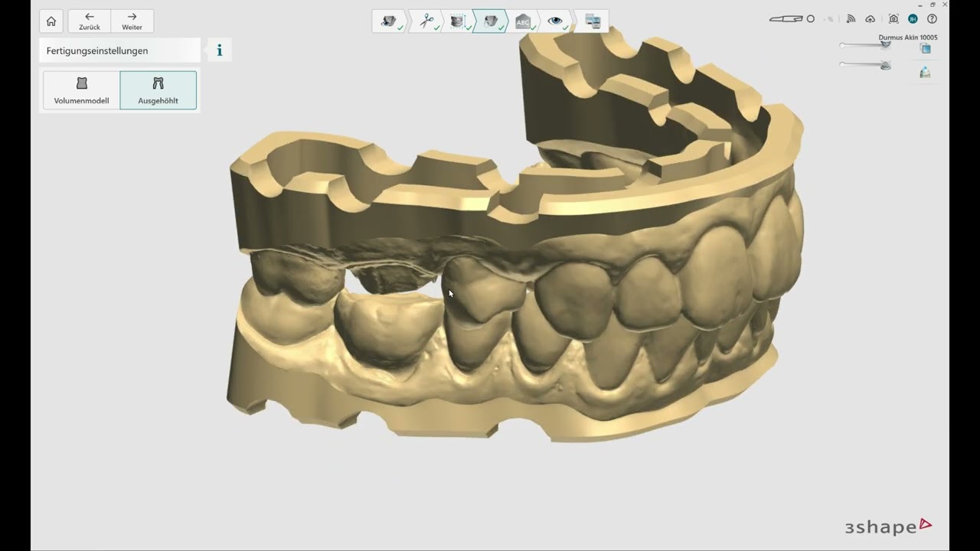Select the Volumenmodell option
Screen dimensions: 980x551
[81, 90]
